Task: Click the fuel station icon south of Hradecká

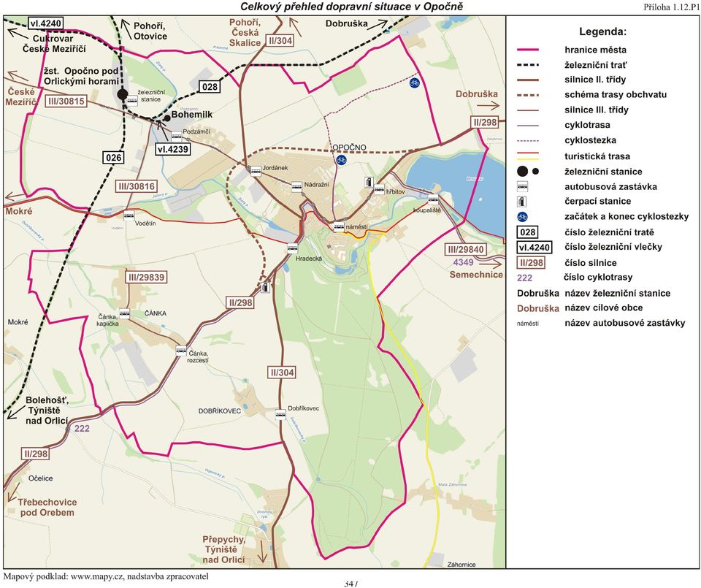Action: click(x=266, y=287)
